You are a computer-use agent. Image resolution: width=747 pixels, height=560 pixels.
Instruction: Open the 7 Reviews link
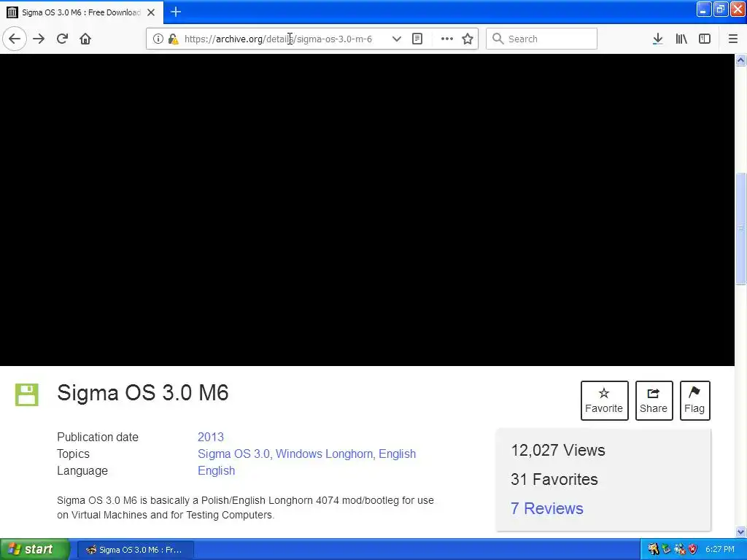tap(547, 508)
